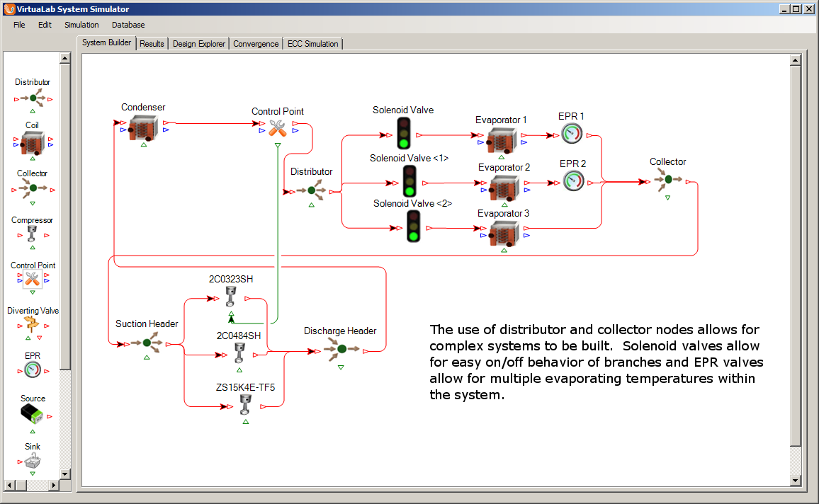Click the EPR 1 gauge node
Image resolution: width=819 pixels, height=504 pixels.
pos(571,134)
